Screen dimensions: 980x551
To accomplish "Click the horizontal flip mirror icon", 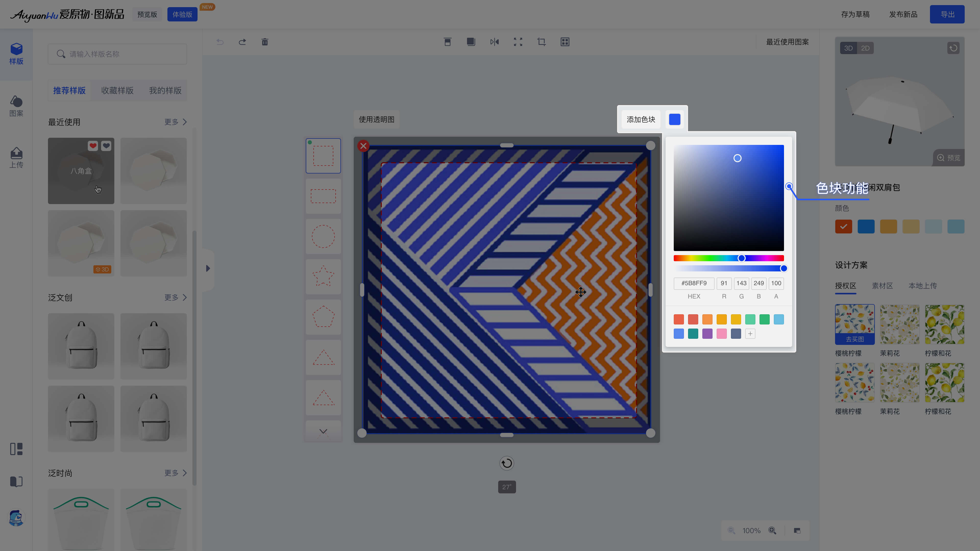I will point(494,42).
